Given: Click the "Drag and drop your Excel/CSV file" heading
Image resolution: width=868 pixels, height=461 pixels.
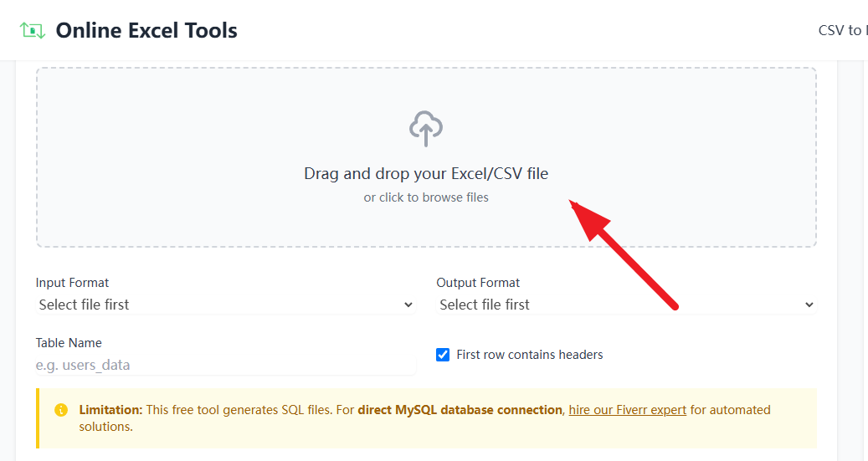Looking at the screenshot, I should (426, 174).
